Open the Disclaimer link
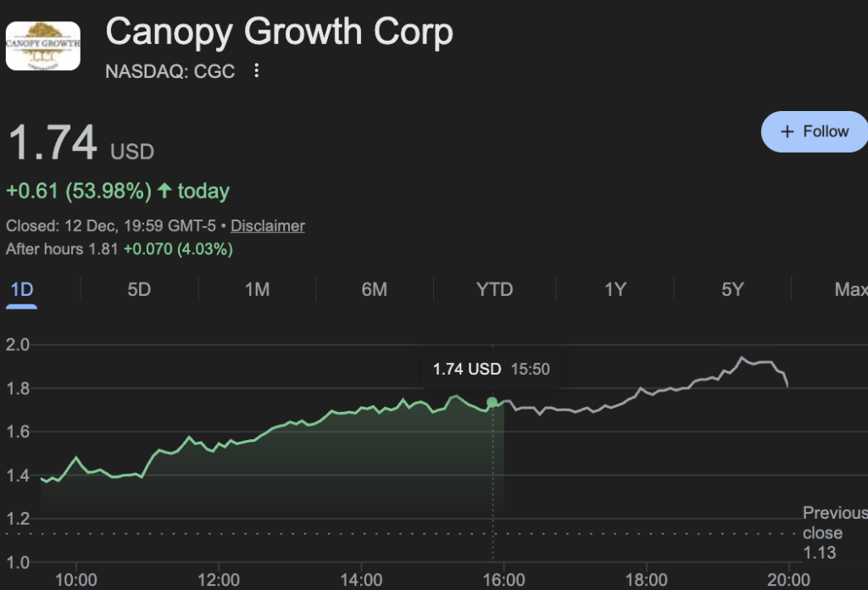 point(268,226)
